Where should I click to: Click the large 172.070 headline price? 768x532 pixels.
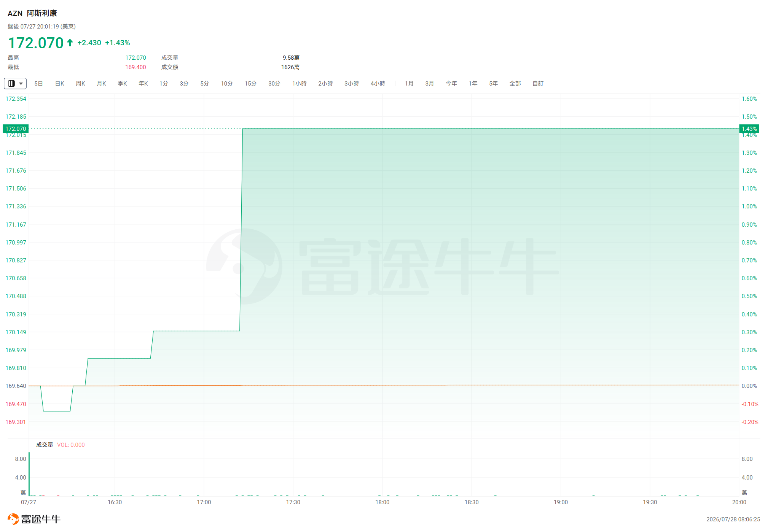tap(36, 43)
